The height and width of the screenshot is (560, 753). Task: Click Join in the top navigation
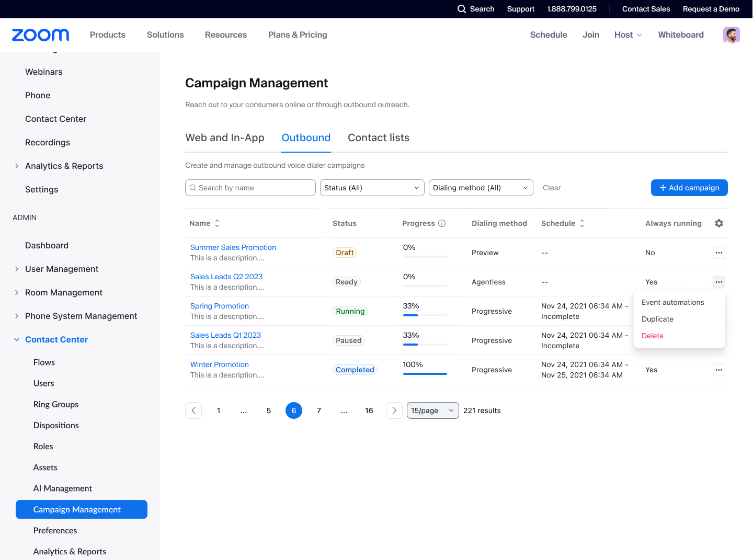point(591,35)
